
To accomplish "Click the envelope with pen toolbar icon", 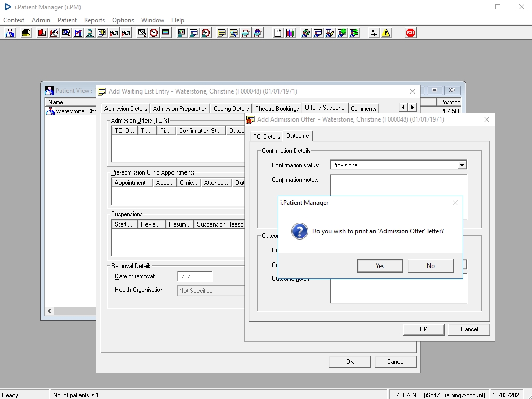I will tap(141, 33).
